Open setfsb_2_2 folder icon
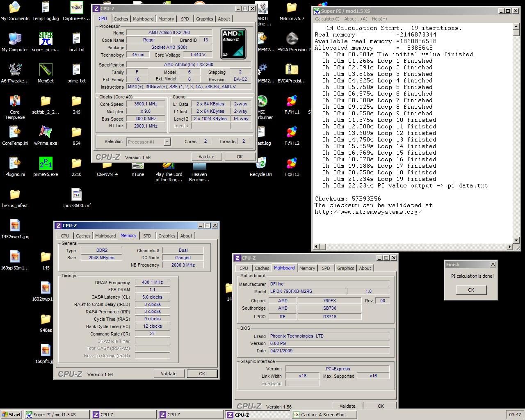The image size is (525, 420). click(x=46, y=105)
